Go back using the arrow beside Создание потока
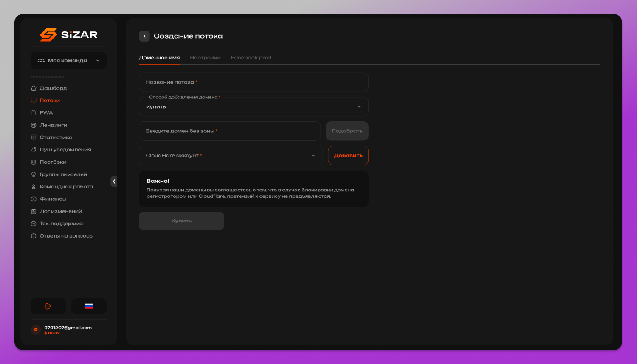Viewport: 637px width, 364px height. click(x=144, y=36)
